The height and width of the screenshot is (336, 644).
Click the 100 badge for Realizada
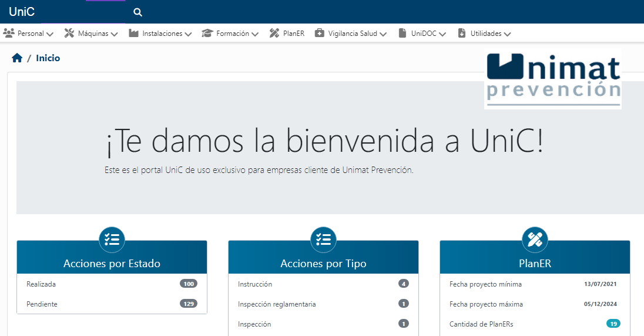189,284
